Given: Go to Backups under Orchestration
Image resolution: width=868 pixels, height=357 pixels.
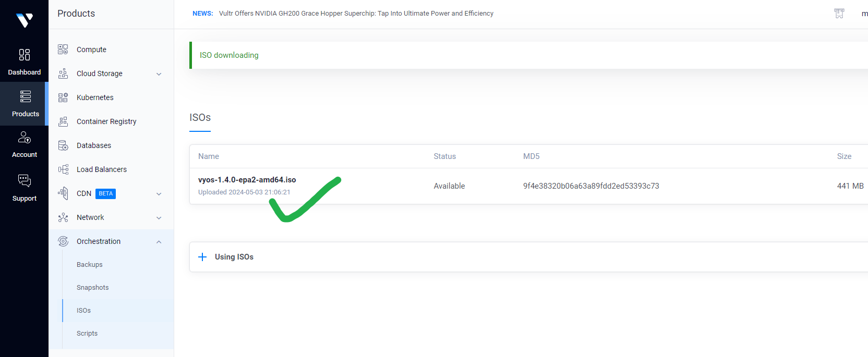Looking at the screenshot, I should click(89, 265).
